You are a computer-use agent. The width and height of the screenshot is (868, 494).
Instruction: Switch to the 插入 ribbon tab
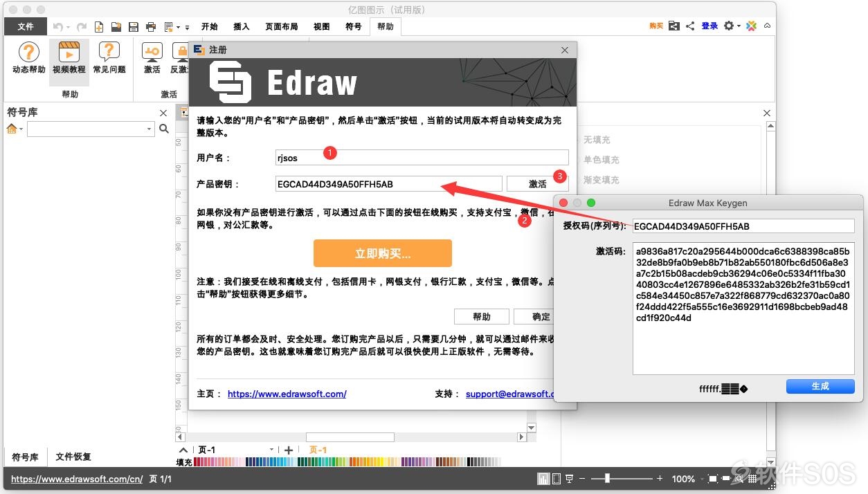pyautogui.click(x=241, y=26)
